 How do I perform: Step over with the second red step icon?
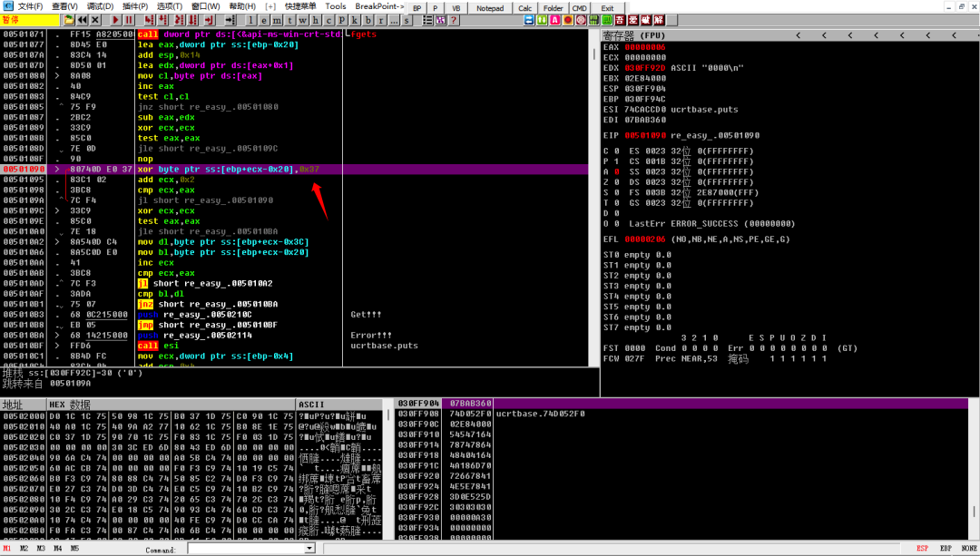[162, 20]
